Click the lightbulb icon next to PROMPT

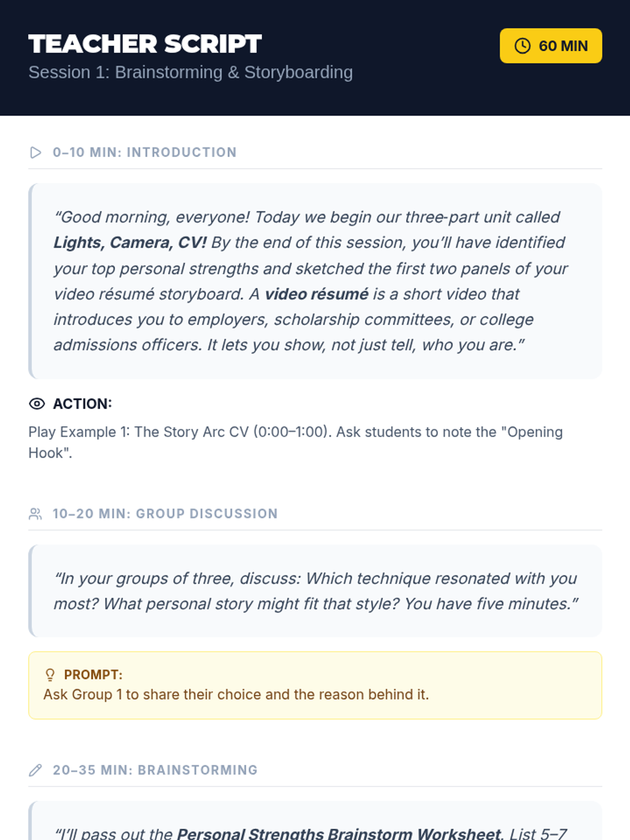click(50, 675)
